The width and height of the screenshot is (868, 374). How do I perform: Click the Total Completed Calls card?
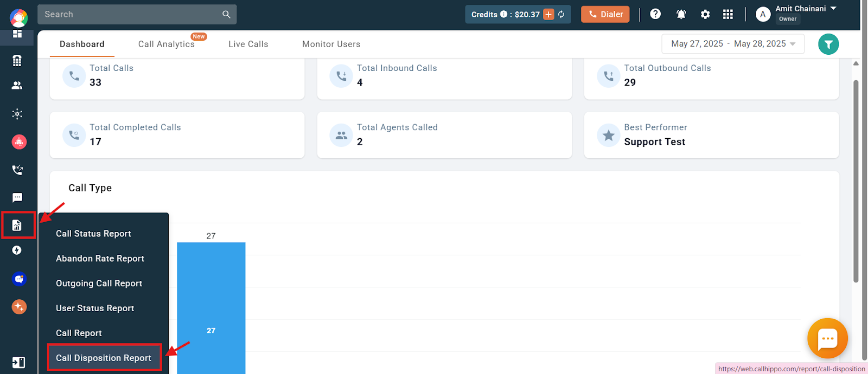tap(177, 135)
